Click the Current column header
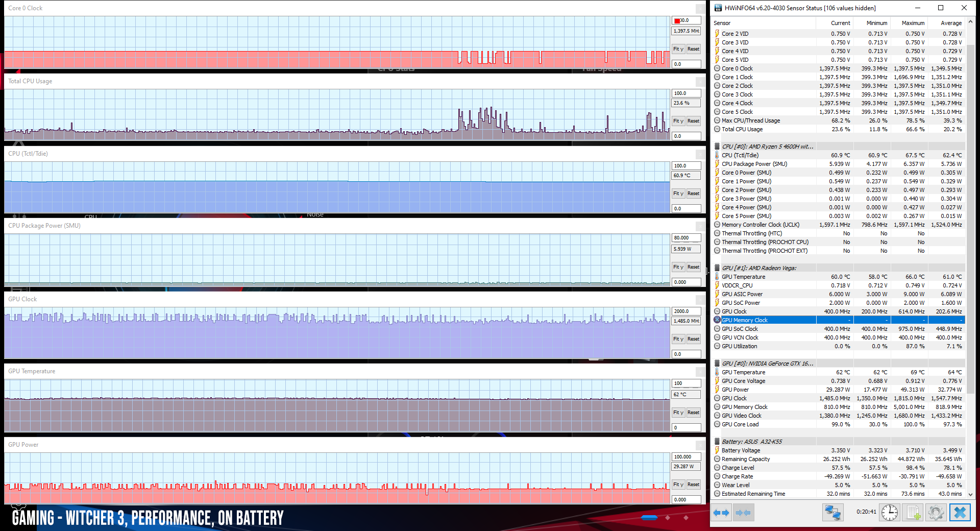The width and height of the screenshot is (980, 531). pyautogui.click(x=835, y=23)
